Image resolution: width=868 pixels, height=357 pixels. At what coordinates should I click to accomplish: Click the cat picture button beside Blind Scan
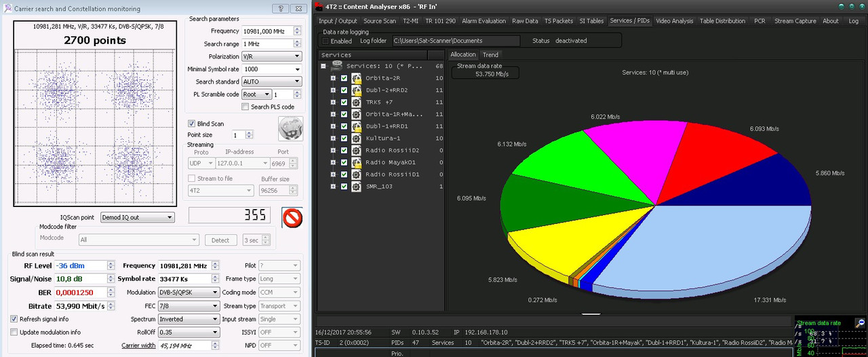point(291,129)
